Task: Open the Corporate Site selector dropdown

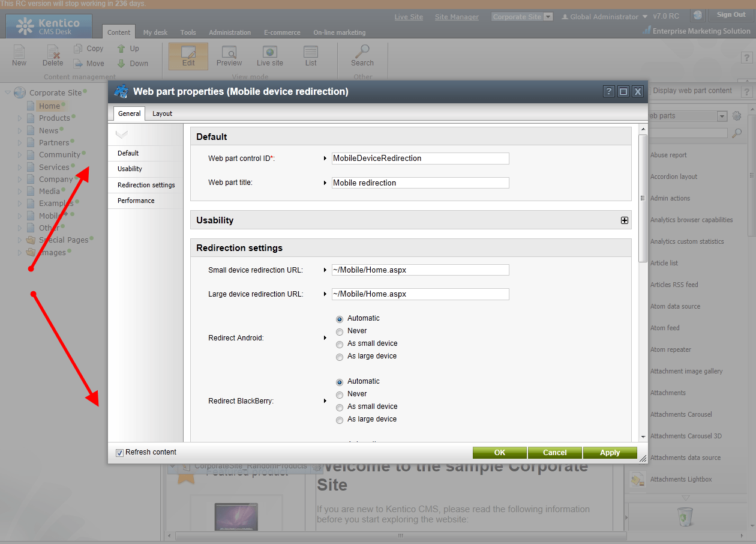Action: pyautogui.click(x=522, y=17)
